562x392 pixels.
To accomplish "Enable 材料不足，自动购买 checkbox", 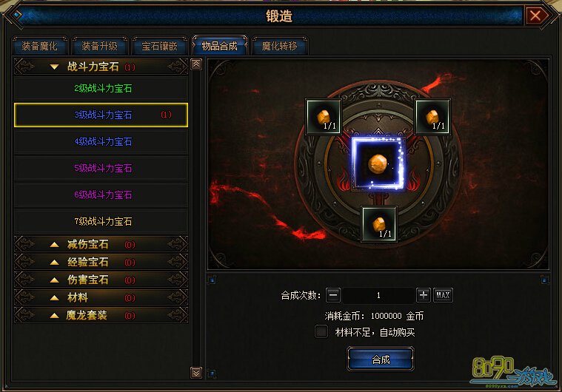I will pos(321,331).
